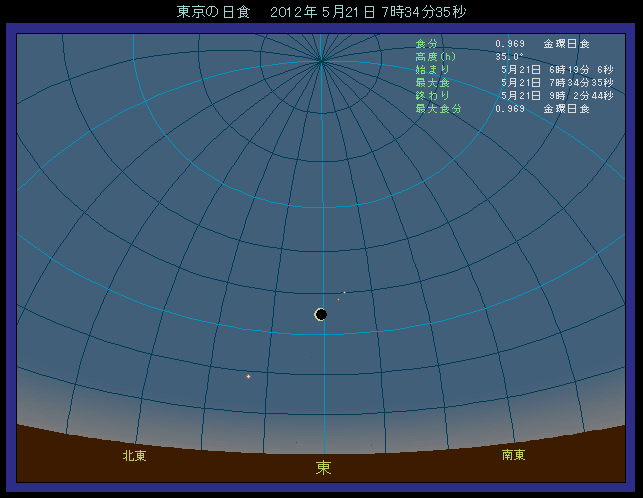Select the 東 east horizon label

(x=323, y=467)
